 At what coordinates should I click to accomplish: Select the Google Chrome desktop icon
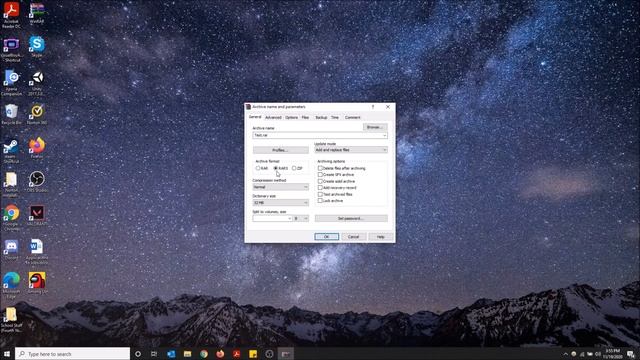pyautogui.click(x=11, y=218)
